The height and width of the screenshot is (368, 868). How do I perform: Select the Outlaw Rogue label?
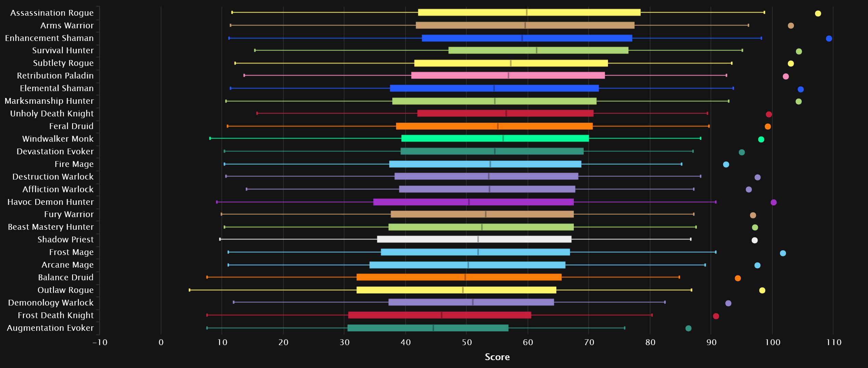(x=65, y=290)
